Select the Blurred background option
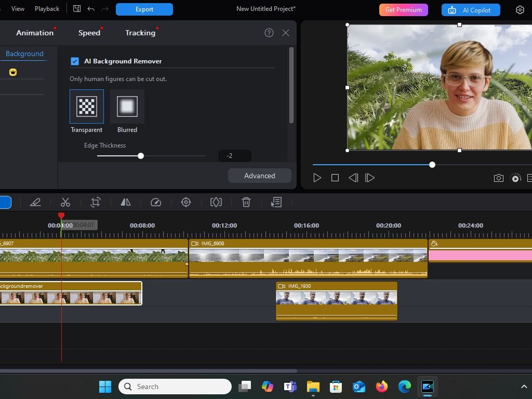Image resolution: width=532 pixels, height=399 pixels. coord(127,107)
